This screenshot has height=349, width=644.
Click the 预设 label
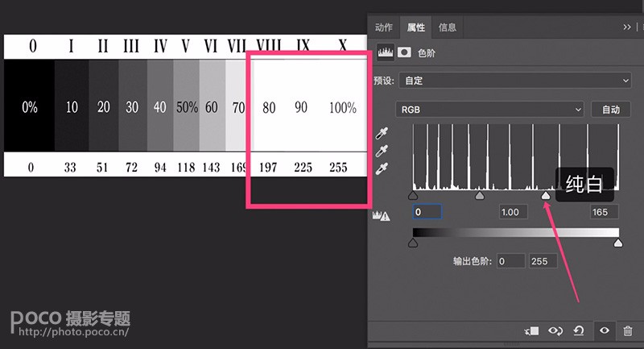384,81
